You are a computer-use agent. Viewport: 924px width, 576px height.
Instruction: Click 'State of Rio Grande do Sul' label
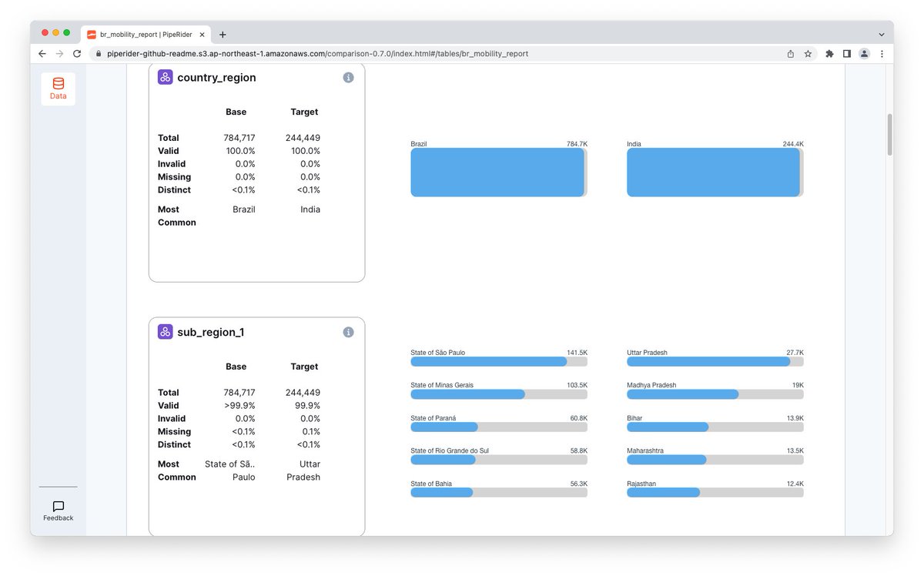(x=450, y=450)
